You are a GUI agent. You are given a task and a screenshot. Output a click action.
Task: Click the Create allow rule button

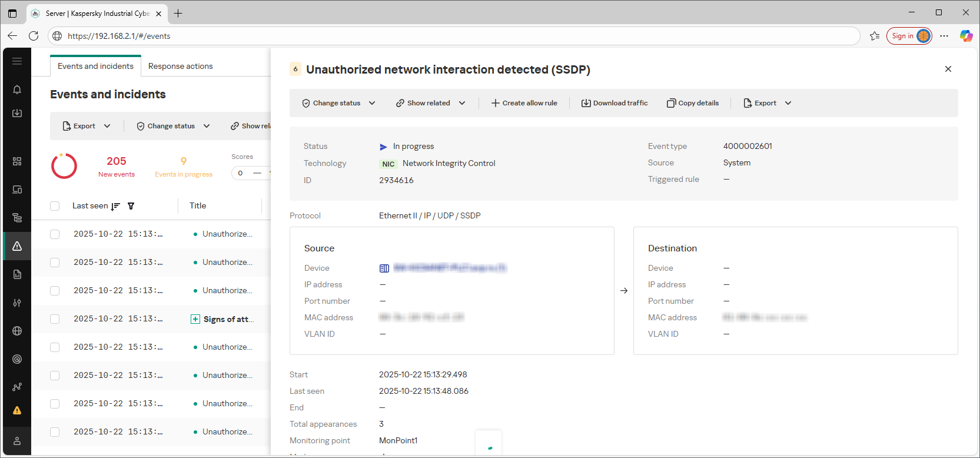(524, 103)
